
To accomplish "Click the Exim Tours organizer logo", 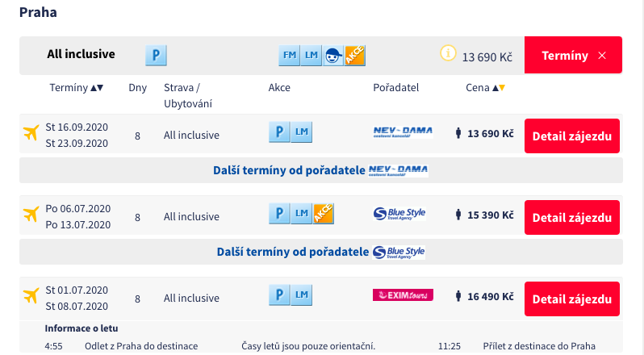I will coord(403,294).
